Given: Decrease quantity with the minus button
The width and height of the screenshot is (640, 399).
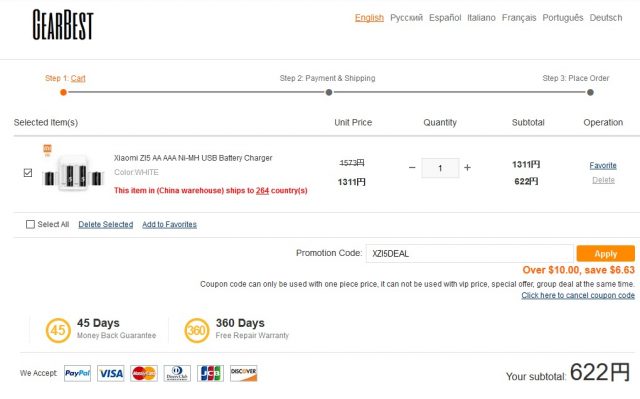Looking at the screenshot, I should click(412, 168).
